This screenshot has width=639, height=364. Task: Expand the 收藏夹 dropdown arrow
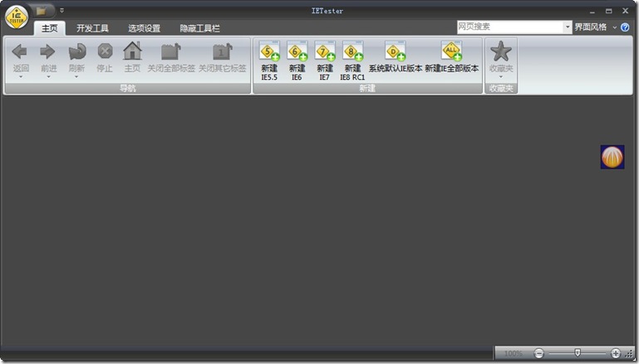click(x=501, y=76)
